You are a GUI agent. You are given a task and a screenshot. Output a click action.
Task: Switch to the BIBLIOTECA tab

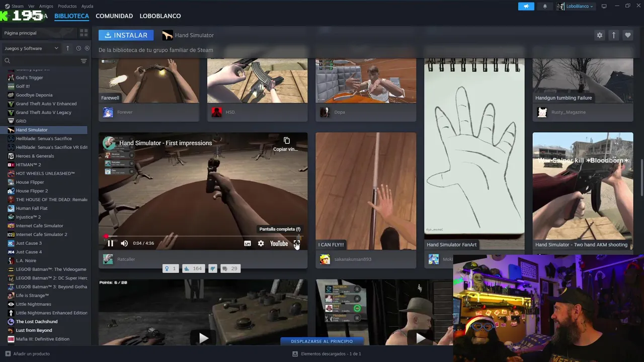[71, 16]
